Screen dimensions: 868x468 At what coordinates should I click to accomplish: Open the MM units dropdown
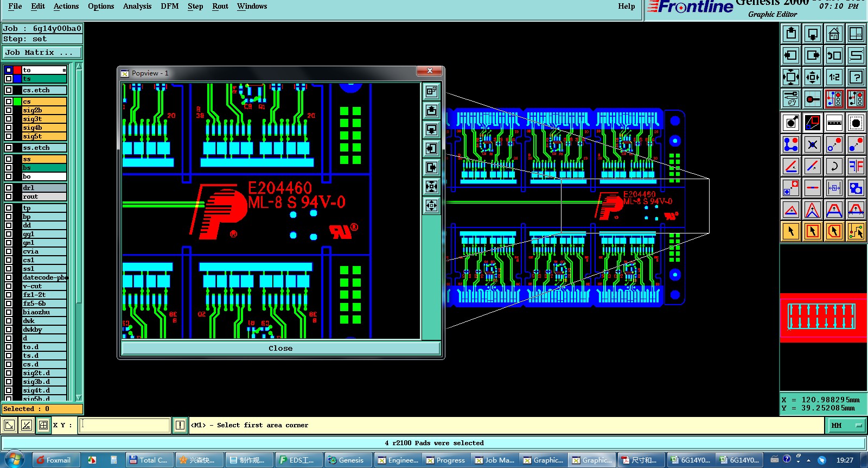[x=846, y=426]
